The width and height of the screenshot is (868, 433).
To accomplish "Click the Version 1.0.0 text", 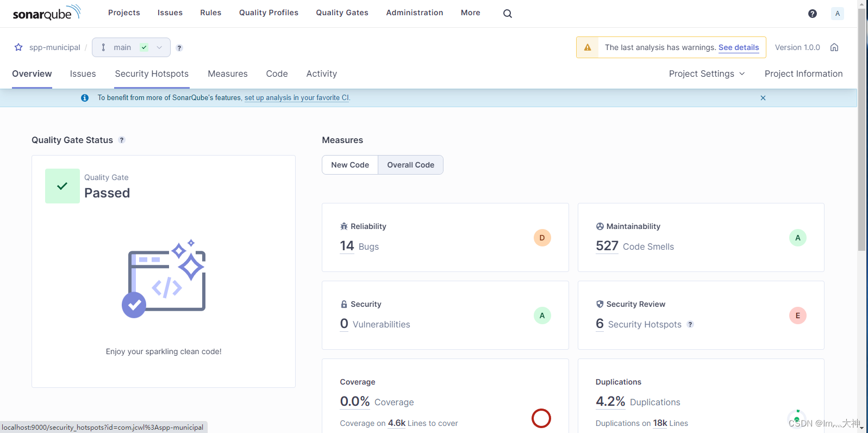I will coord(797,47).
